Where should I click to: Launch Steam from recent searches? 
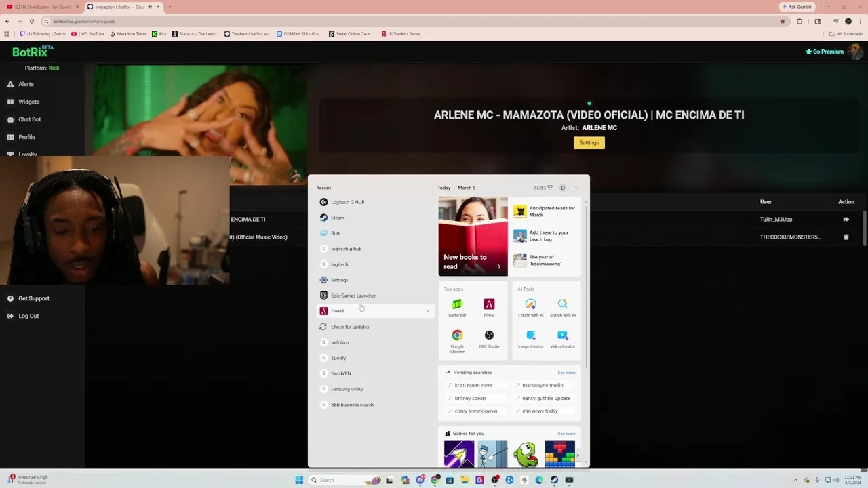point(374,218)
